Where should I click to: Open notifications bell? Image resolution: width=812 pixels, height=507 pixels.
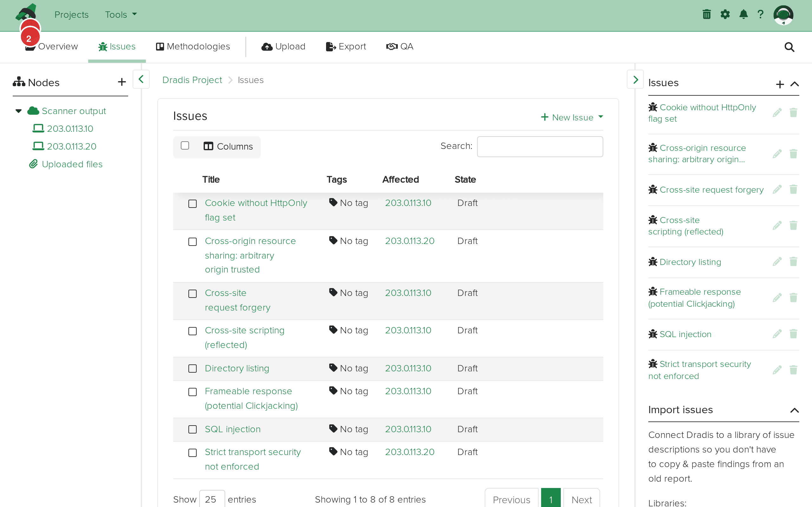point(743,14)
